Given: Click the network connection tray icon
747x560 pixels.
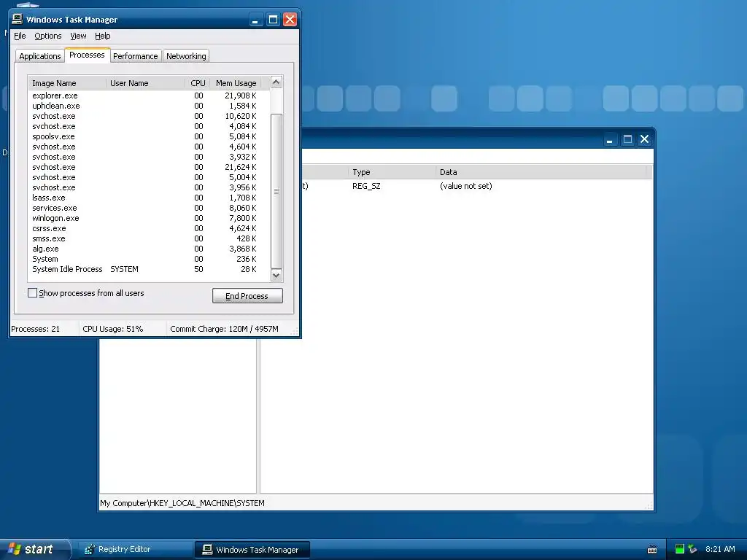Looking at the screenshot, I should [693, 549].
